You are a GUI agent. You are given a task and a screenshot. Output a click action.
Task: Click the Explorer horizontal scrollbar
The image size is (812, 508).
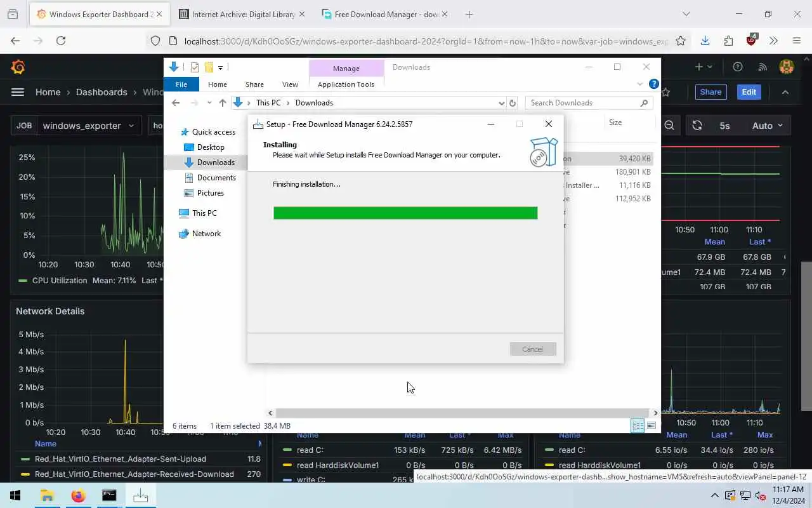pyautogui.click(x=462, y=413)
